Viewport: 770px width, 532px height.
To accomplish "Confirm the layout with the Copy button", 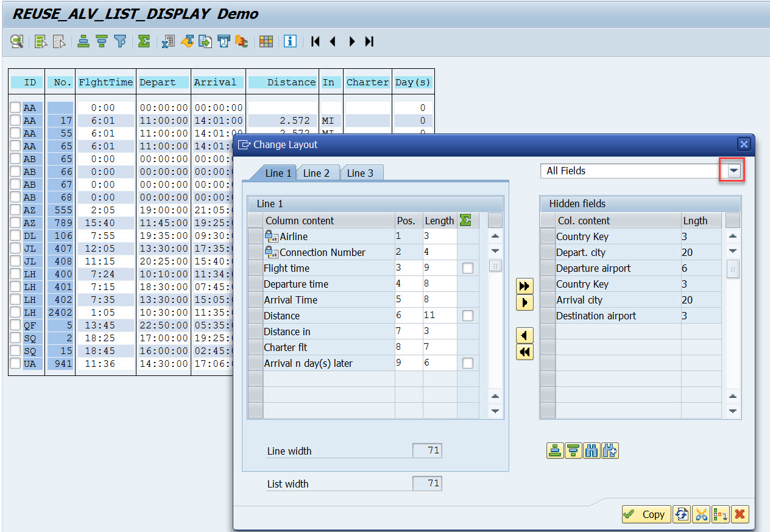I will [x=646, y=514].
